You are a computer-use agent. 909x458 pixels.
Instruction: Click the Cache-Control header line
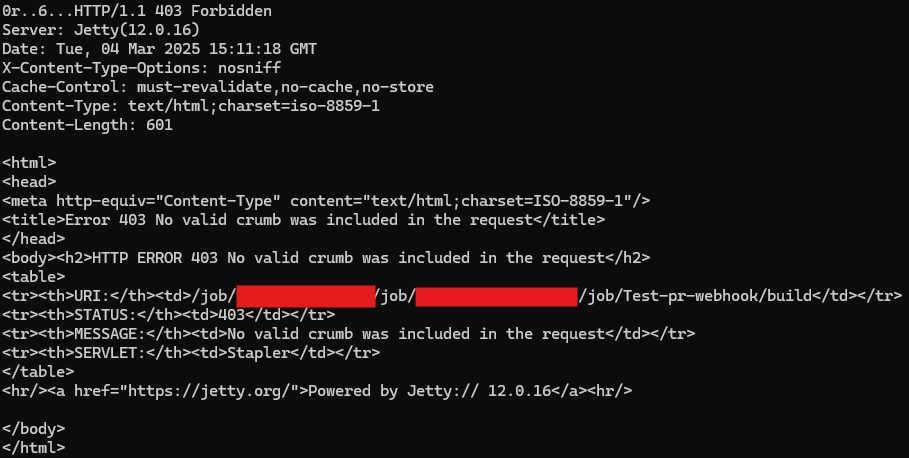click(218, 87)
